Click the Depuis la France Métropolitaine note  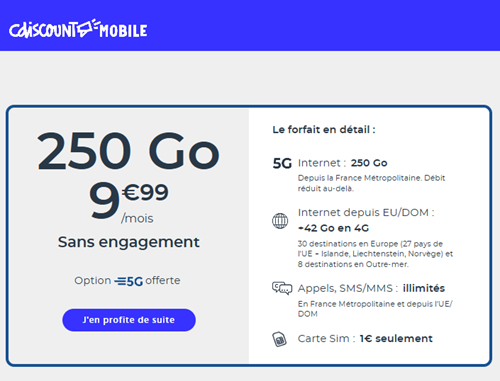tap(371, 183)
